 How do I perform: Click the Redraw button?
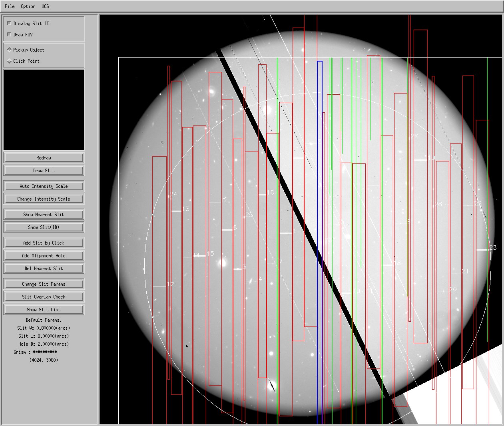(x=44, y=158)
